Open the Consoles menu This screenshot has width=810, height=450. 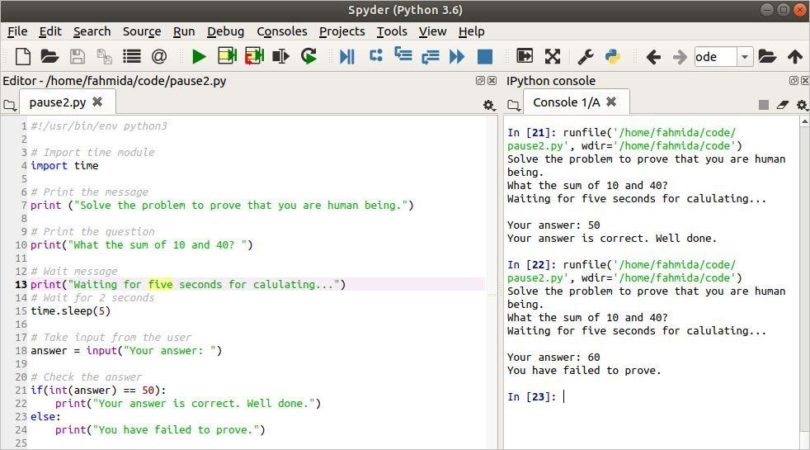(x=282, y=31)
